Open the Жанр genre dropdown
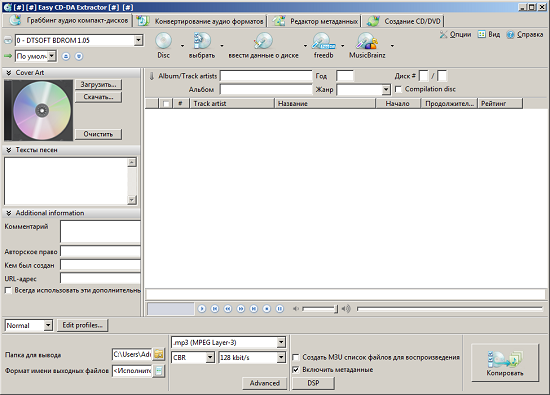Image resolution: width=550 pixels, height=395 pixels. (386, 89)
